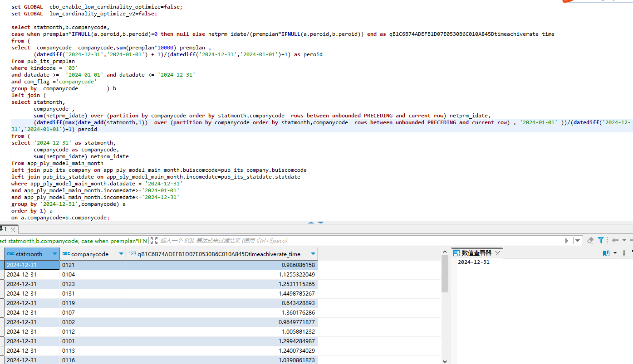Select the companycode cell 0104
This screenshot has width=633, height=364.
pos(93,275)
